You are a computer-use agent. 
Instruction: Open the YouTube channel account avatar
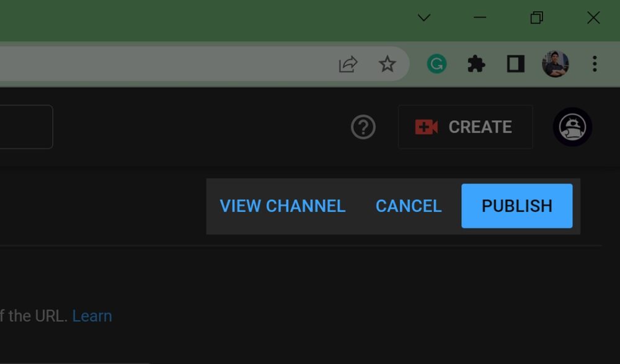pos(572,127)
